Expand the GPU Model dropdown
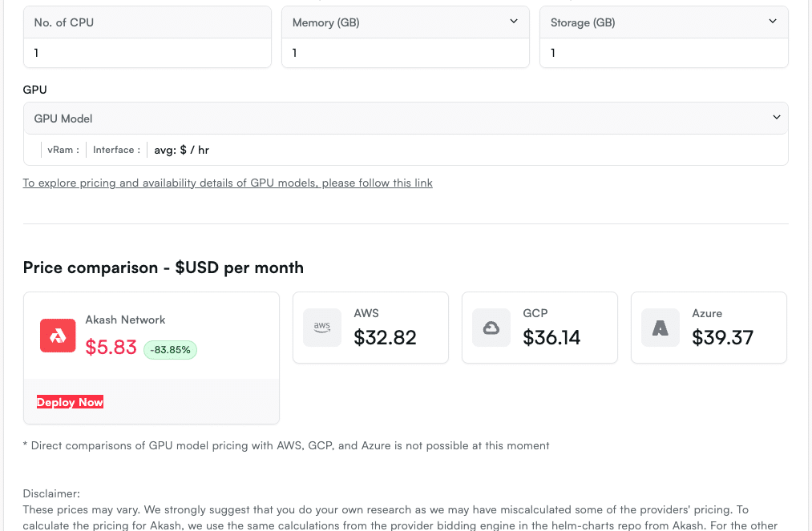812x531 pixels. click(406, 119)
